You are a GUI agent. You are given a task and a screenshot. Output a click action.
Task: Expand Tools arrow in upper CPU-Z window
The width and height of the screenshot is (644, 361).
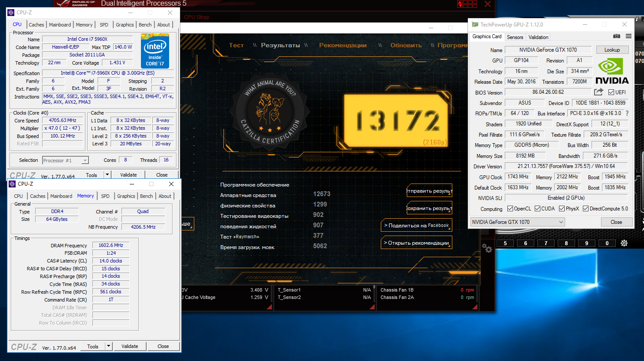[107, 175]
